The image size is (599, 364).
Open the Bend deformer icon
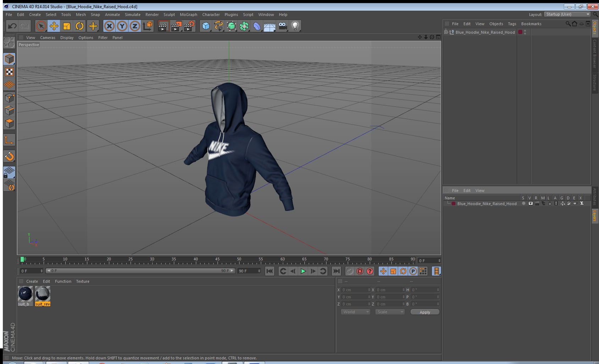pos(257,26)
